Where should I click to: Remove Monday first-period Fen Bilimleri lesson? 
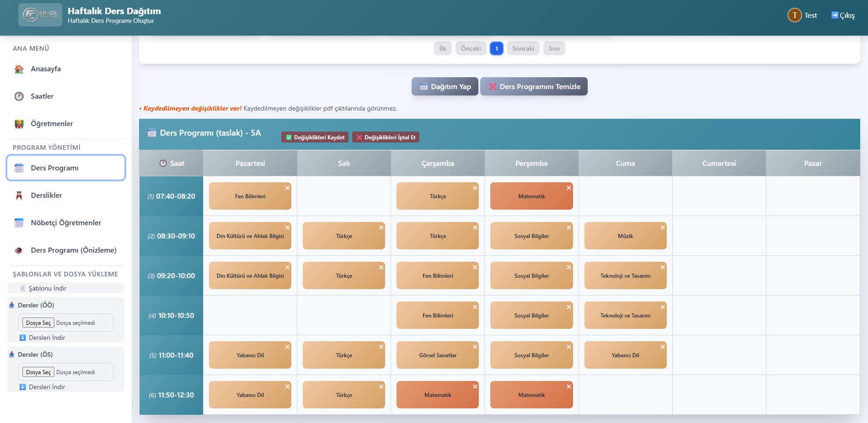288,188
